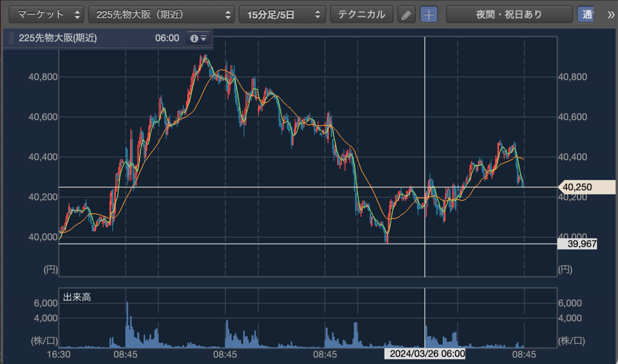
Task: Click the 40,250 current price tag
Action: click(x=587, y=187)
